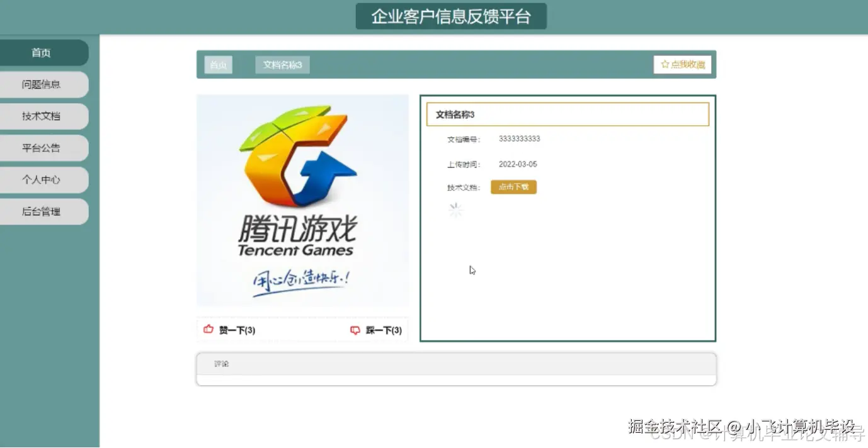Click the 首页 breadcrumb link
This screenshot has width=868, height=448.
pyautogui.click(x=218, y=65)
